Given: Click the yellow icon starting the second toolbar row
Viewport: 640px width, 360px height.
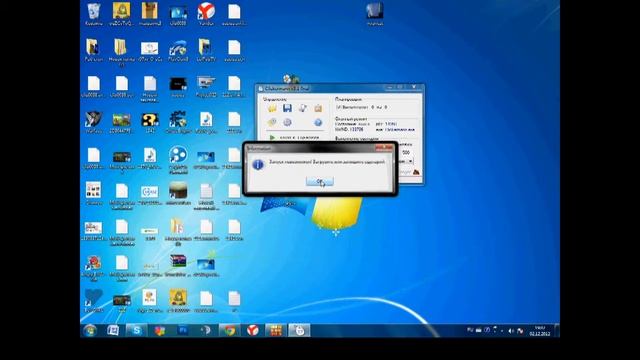Looking at the screenshot, I should tap(272, 122).
